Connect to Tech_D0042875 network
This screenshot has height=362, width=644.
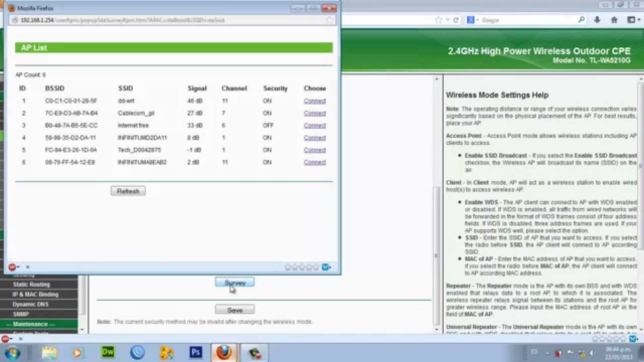(314, 150)
